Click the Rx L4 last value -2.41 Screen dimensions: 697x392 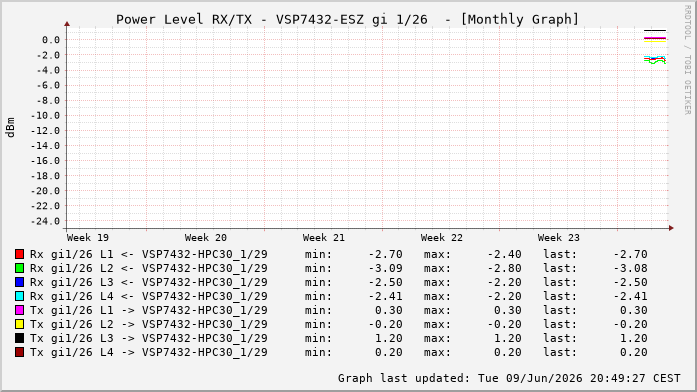tap(630, 296)
